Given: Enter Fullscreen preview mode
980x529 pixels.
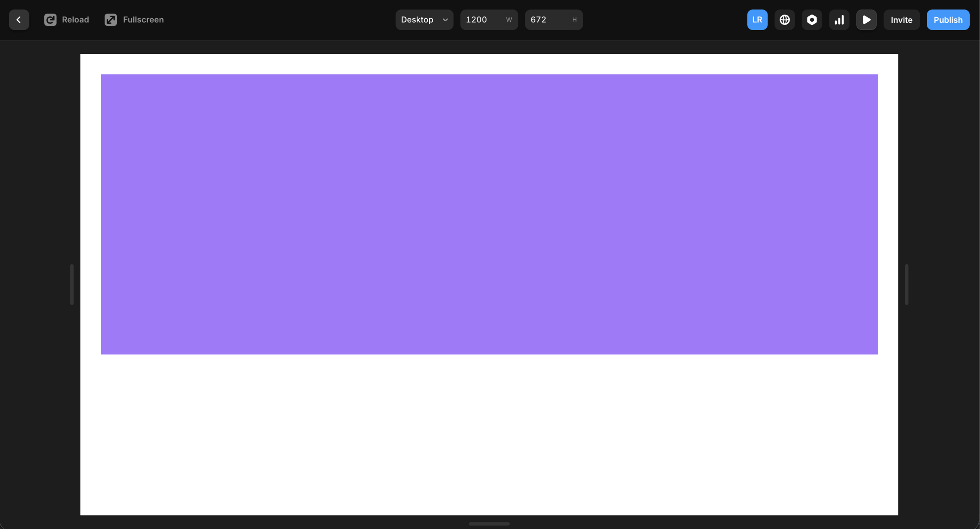Looking at the screenshot, I should (134, 20).
